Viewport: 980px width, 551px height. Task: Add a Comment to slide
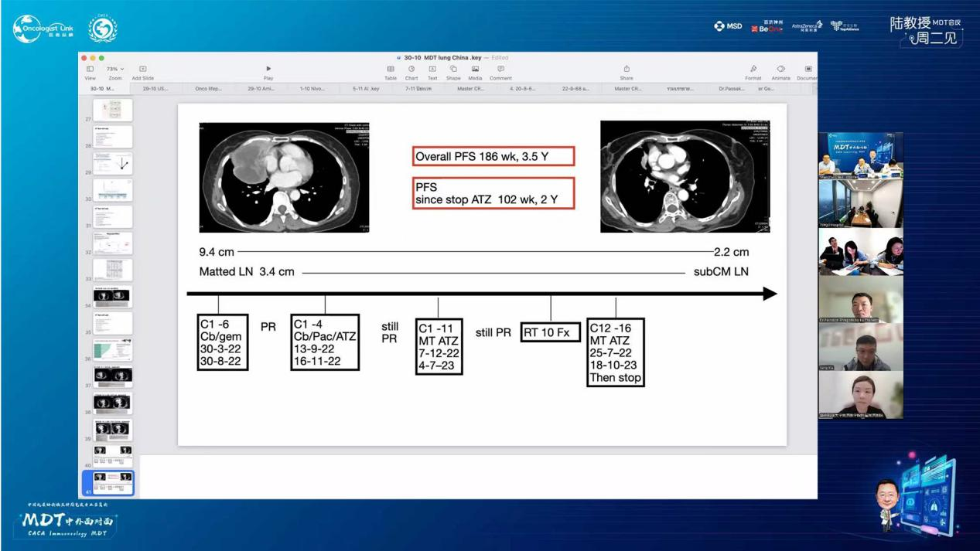[x=500, y=70]
